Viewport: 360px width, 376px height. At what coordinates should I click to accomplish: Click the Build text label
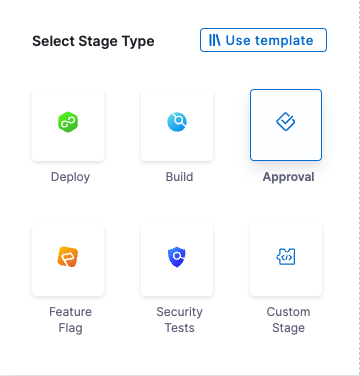(179, 177)
